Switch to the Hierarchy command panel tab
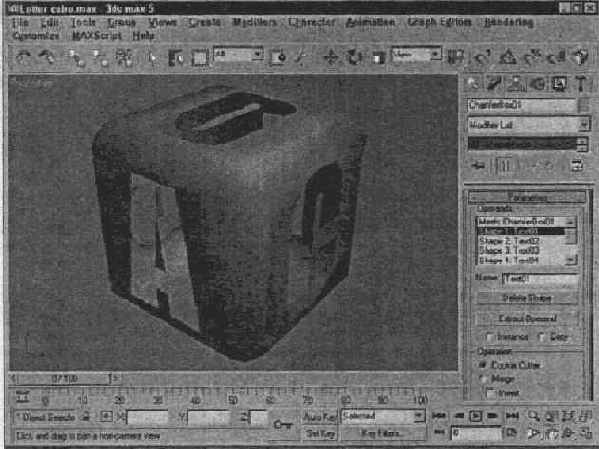The height and width of the screenshot is (449, 599). pos(516,84)
